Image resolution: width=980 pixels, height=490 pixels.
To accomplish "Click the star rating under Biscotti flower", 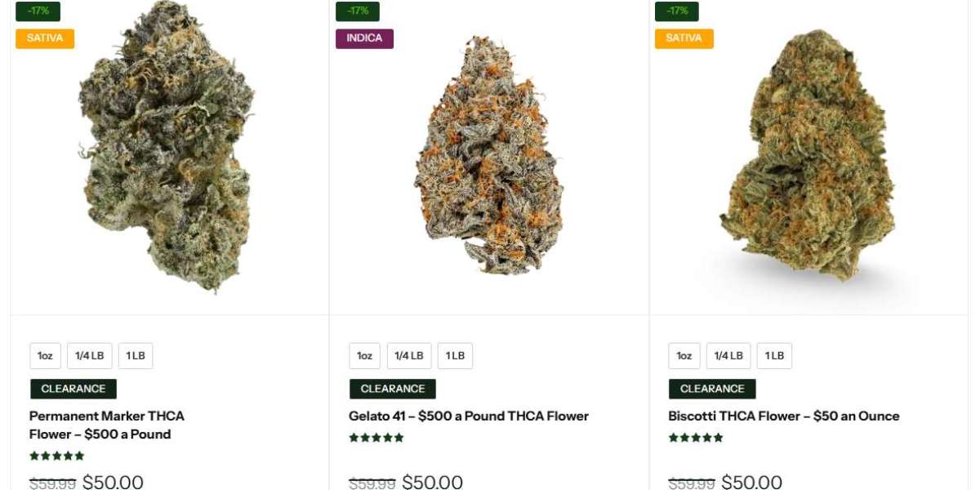I will tap(696, 438).
